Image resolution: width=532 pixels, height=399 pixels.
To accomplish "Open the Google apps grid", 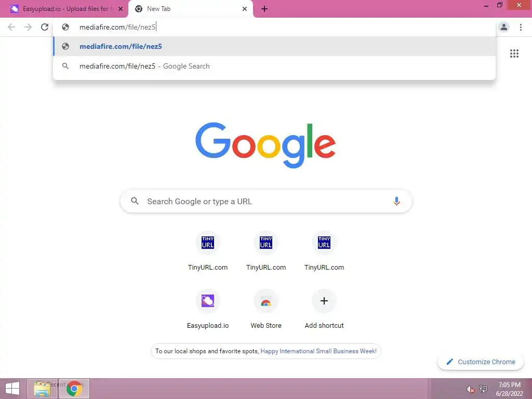I will point(514,54).
